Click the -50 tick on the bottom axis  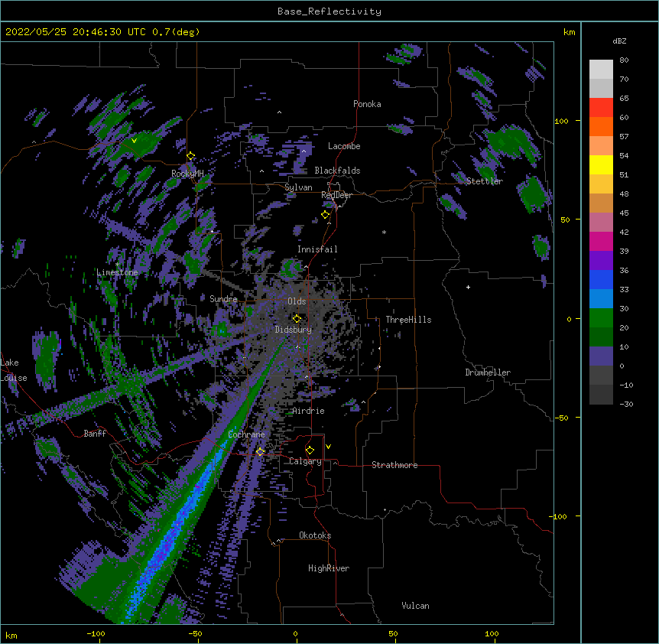pos(195,633)
